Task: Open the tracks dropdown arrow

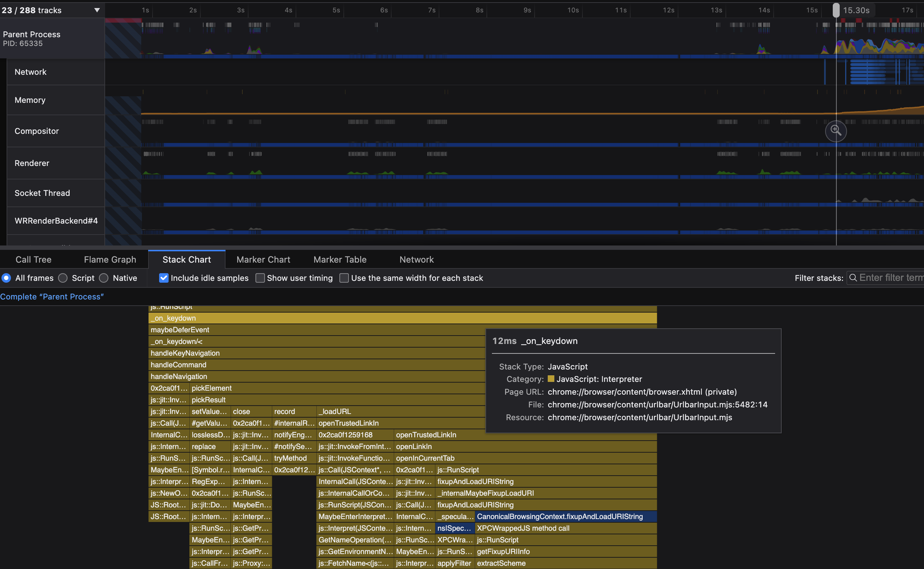Action: click(97, 10)
